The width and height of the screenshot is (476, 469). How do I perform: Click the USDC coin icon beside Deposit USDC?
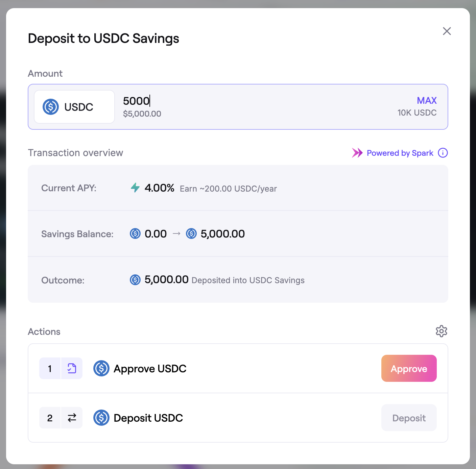tap(101, 418)
